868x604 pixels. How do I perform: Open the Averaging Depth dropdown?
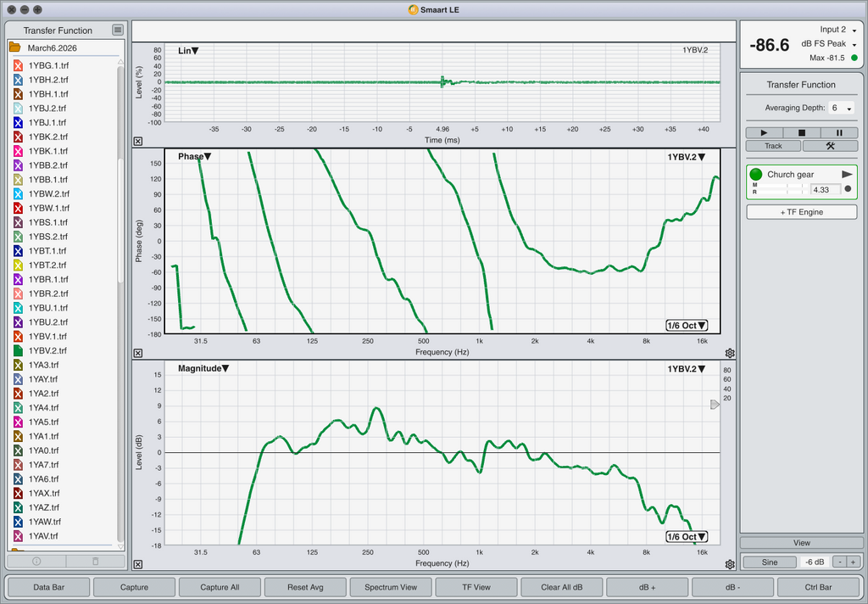pos(842,109)
